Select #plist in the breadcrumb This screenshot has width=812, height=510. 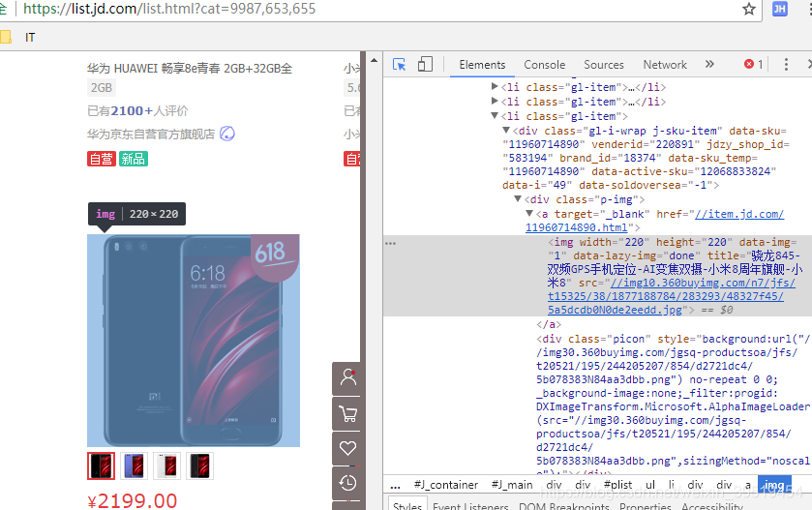617,485
